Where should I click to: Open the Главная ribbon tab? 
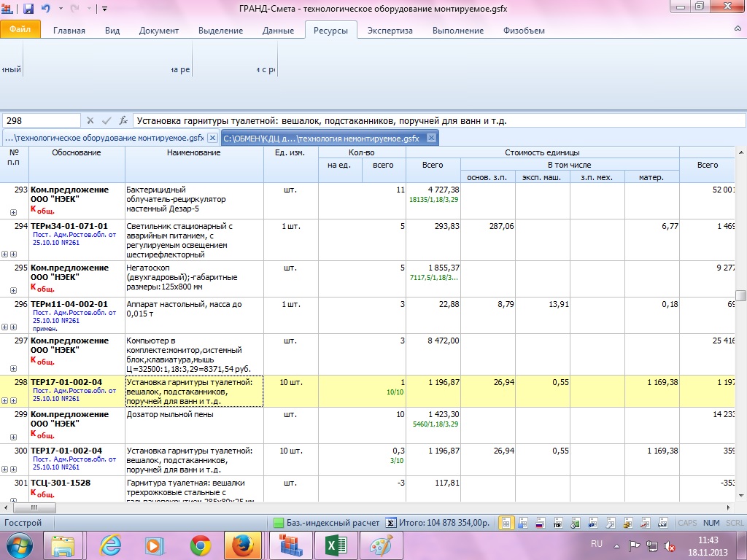[x=68, y=31]
